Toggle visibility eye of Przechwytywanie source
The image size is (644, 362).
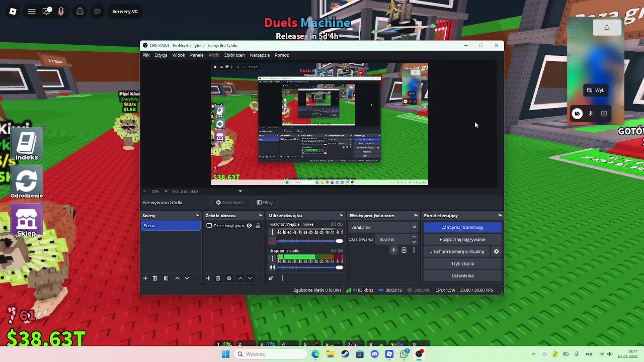[249, 226]
